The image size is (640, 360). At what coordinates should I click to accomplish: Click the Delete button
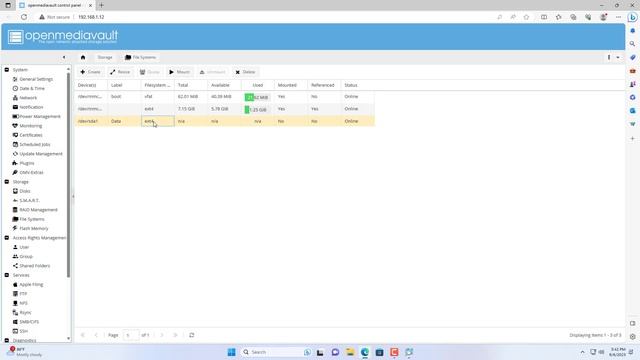[245, 72]
